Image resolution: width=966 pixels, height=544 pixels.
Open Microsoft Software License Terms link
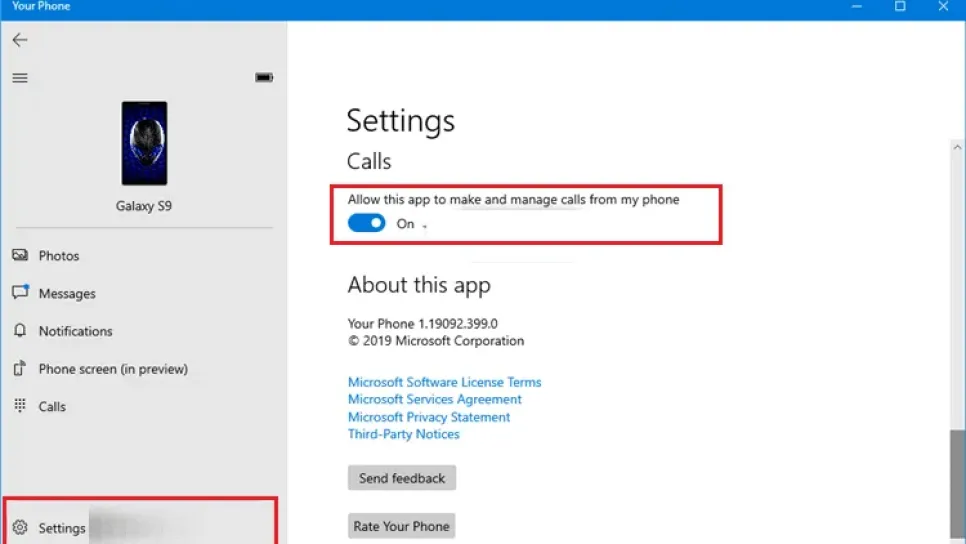444,382
